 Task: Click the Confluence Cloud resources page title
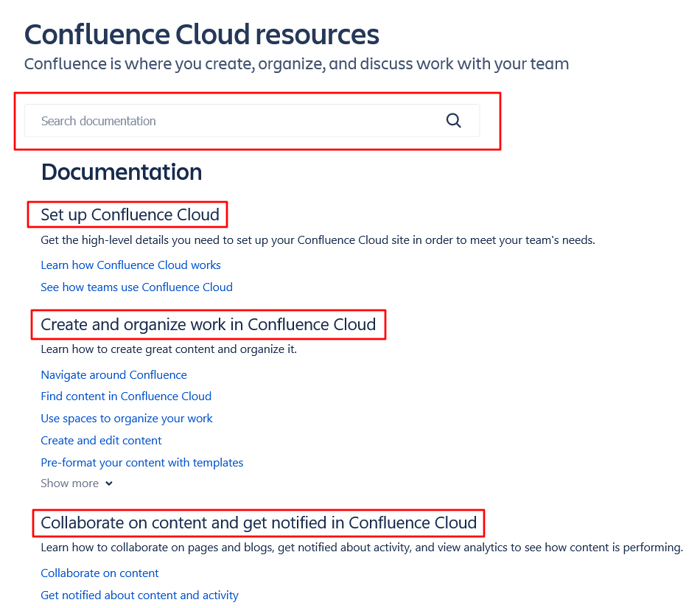(x=202, y=34)
